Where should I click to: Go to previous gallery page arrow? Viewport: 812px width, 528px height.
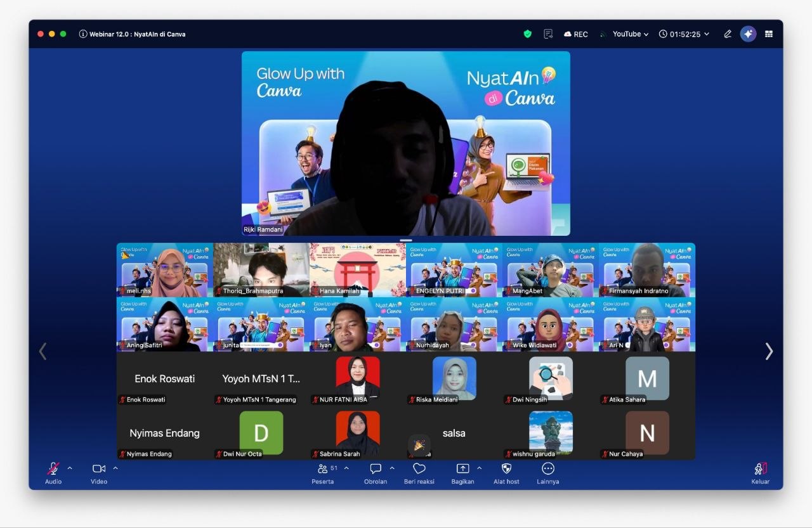pyautogui.click(x=43, y=351)
